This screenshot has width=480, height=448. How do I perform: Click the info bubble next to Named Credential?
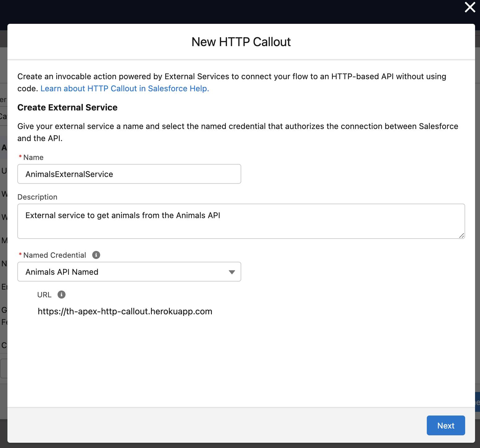point(96,255)
